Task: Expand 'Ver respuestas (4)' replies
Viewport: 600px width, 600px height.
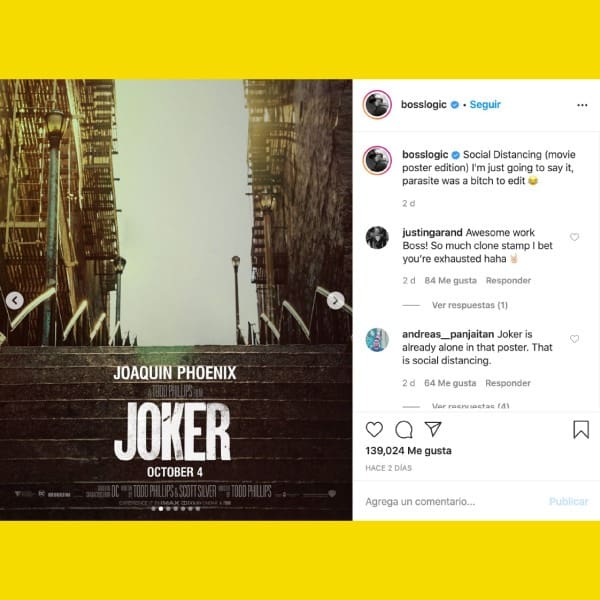Action: 470,406
